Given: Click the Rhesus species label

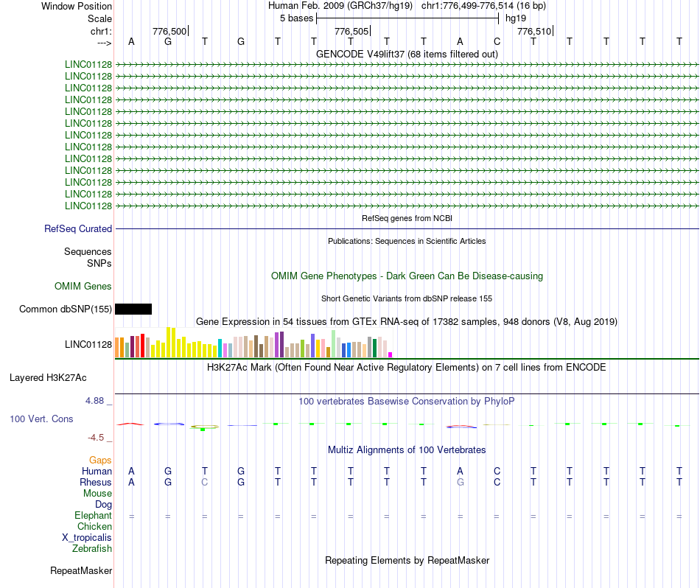Looking at the screenshot, I should [x=96, y=482].
